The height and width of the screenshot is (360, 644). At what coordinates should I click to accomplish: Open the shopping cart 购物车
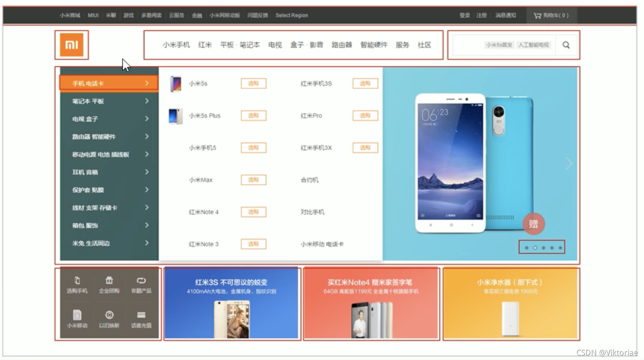551,15
